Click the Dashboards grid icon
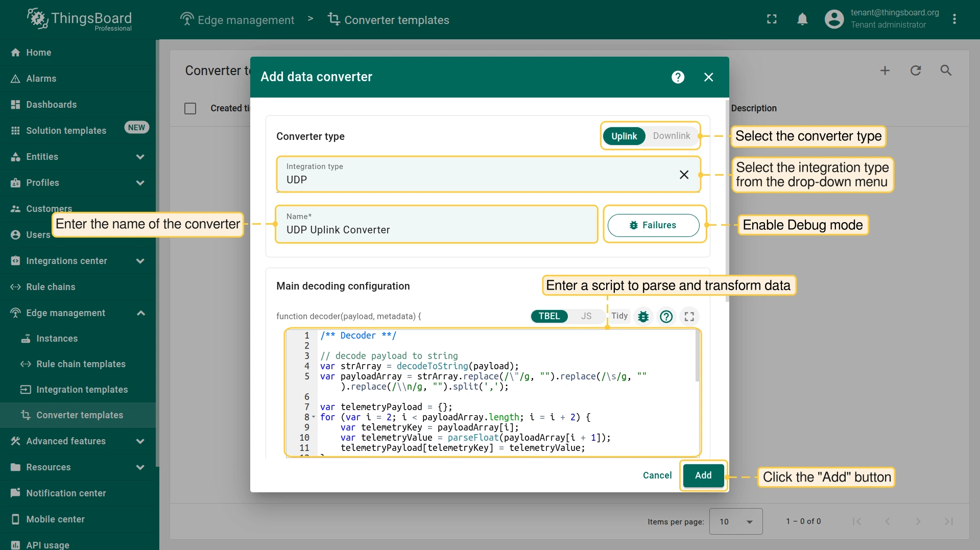 tap(15, 105)
